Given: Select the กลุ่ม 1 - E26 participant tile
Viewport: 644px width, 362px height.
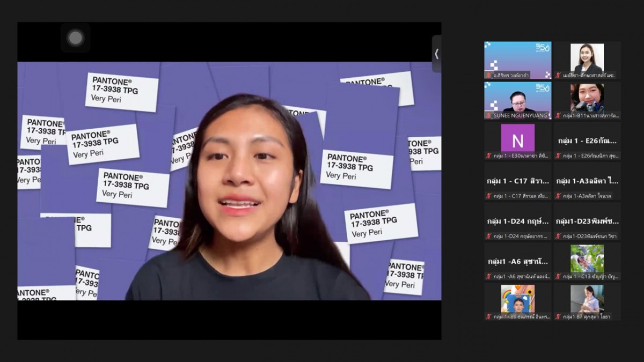Looking at the screenshot, I should coord(587,141).
